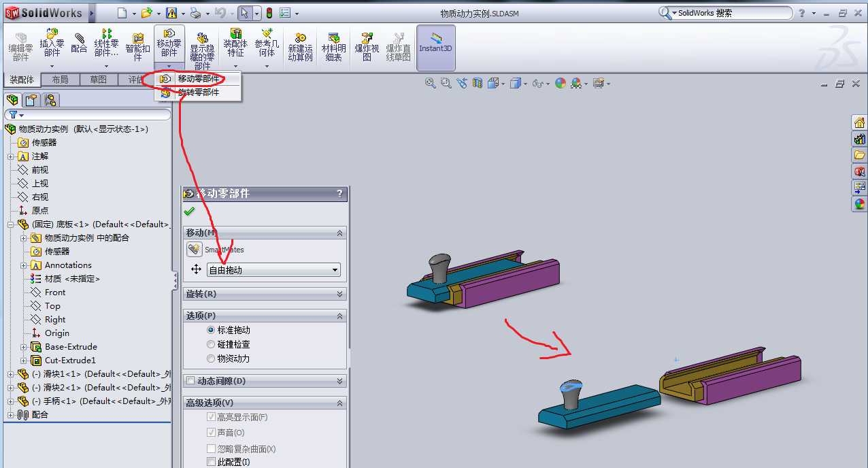Expand the Base-Extrude feature node
The image size is (868, 468).
click(x=23, y=347)
